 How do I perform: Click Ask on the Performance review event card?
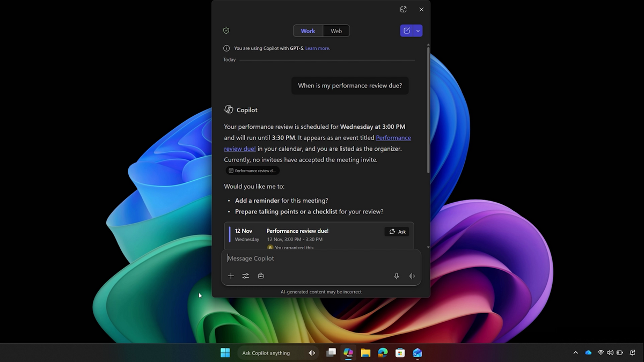(x=397, y=232)
